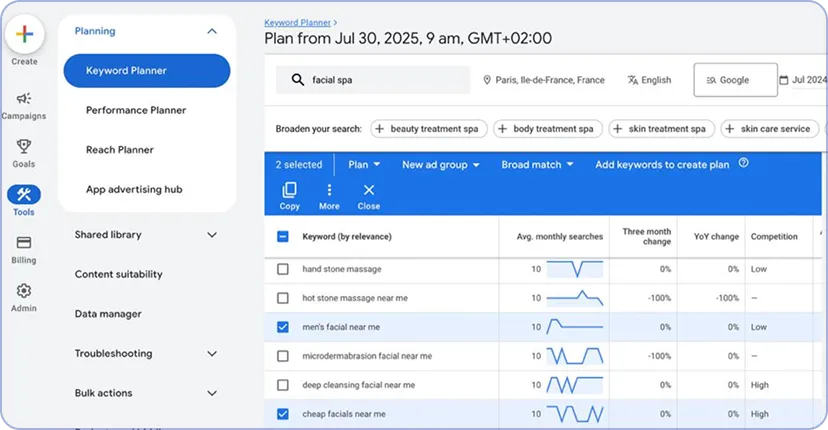The image size is (828, 430).
Task: Click plus on 'skin care service' chip
Action: [729, 129]
